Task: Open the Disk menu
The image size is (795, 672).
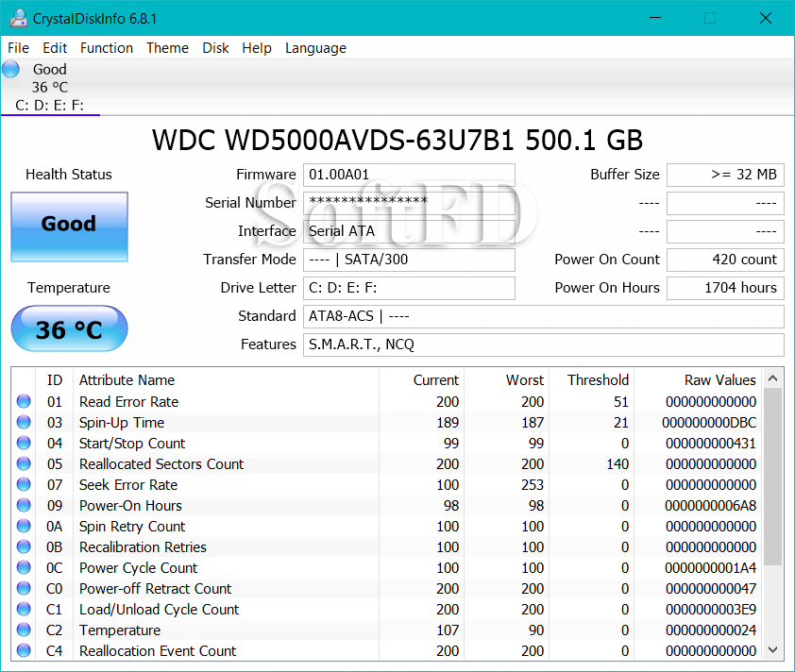Action: (215, 48)
